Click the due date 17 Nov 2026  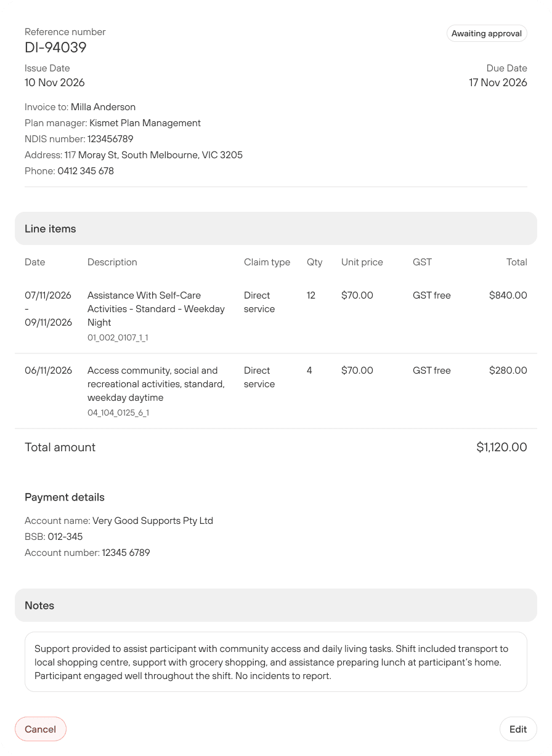(498, 82)
